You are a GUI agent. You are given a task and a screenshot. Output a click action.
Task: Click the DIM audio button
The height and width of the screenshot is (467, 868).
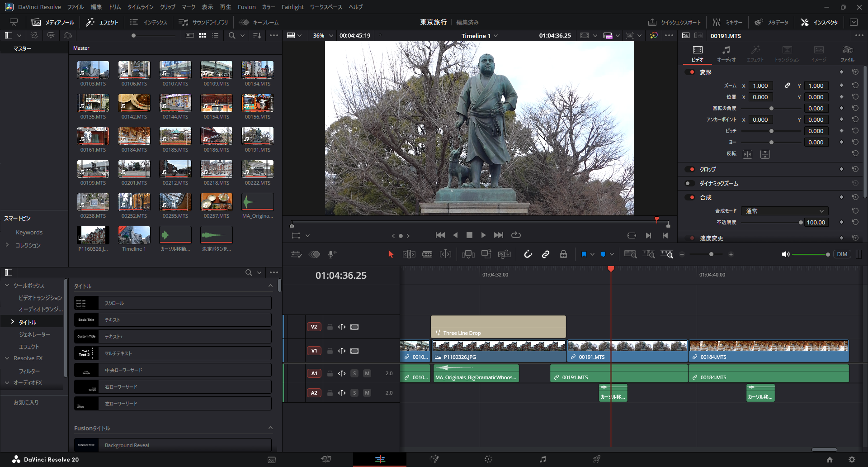[842, 254]
